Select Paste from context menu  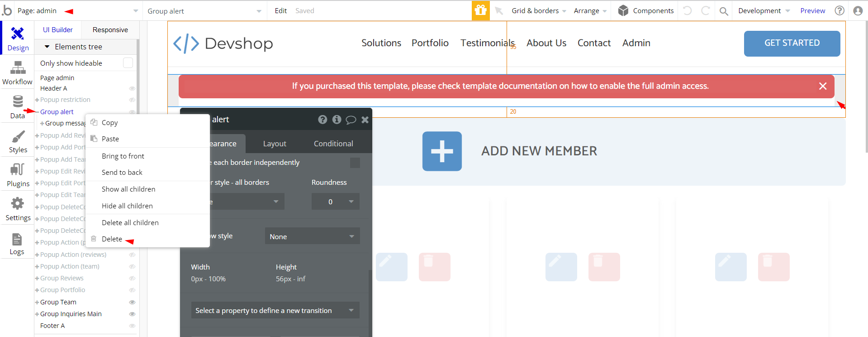click(147, 139)
